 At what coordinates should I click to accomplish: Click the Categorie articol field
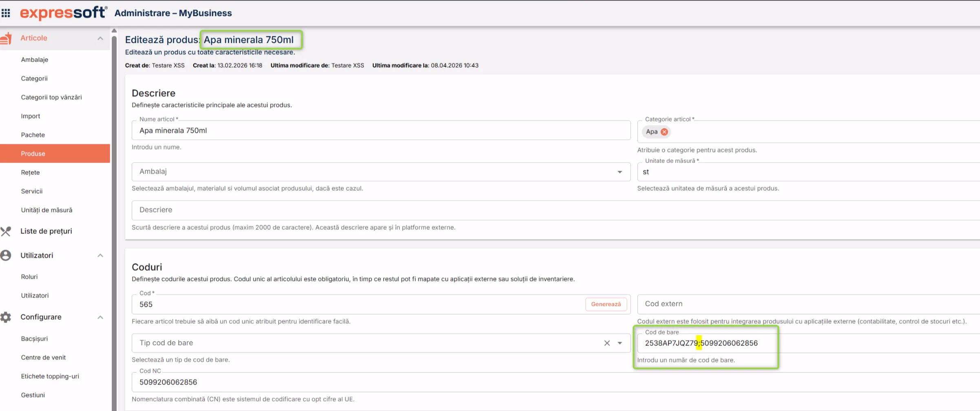[x=808, y=132]
